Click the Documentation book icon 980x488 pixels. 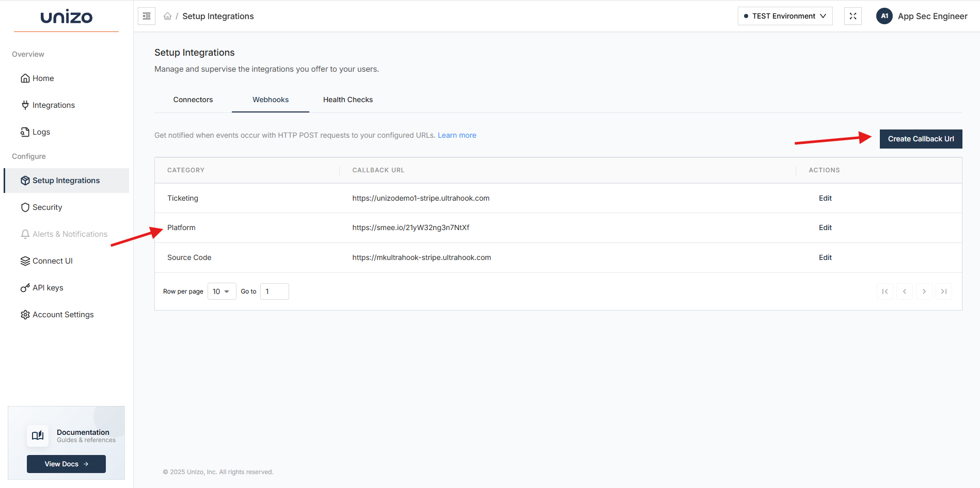(x=38, y=435)
